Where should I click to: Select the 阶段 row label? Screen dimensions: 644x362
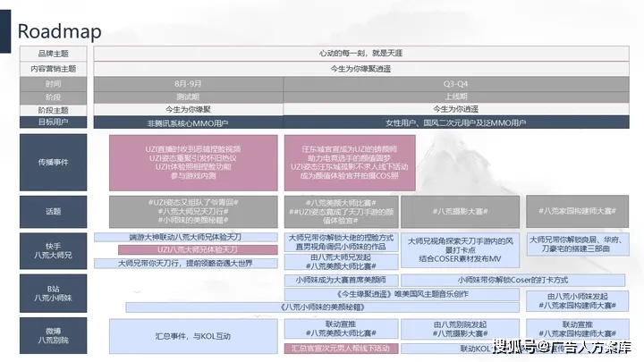point(54,97)
